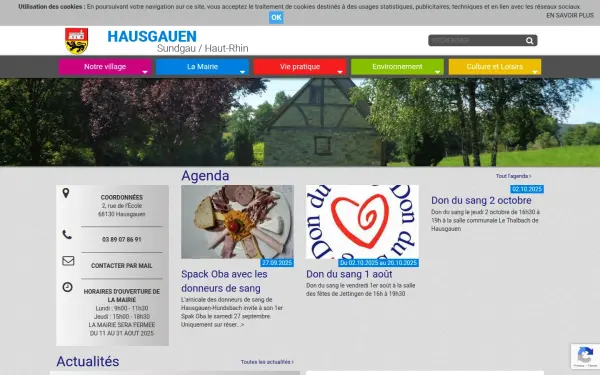
Task: Open the Tout l'agenda link
Action: 514,176
